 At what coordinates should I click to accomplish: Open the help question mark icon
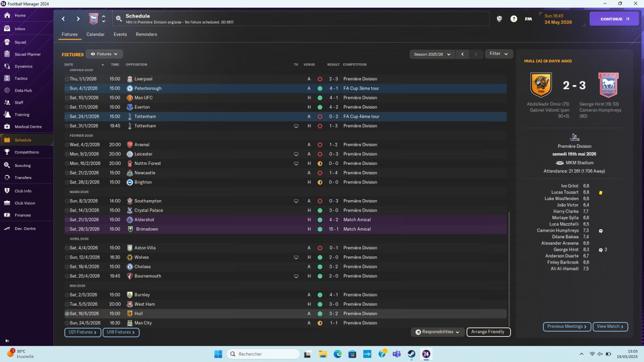(x=514, y=19)
